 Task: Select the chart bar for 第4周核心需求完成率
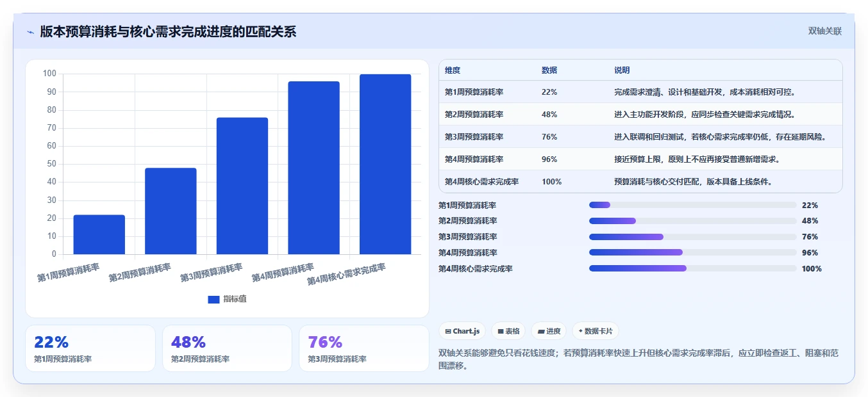[x=385, y=164]
